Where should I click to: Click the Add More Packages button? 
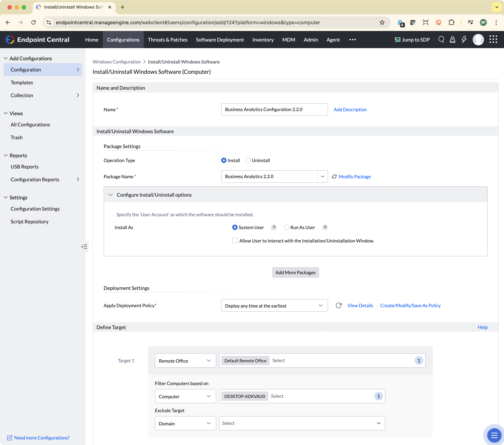click(295, 272)
